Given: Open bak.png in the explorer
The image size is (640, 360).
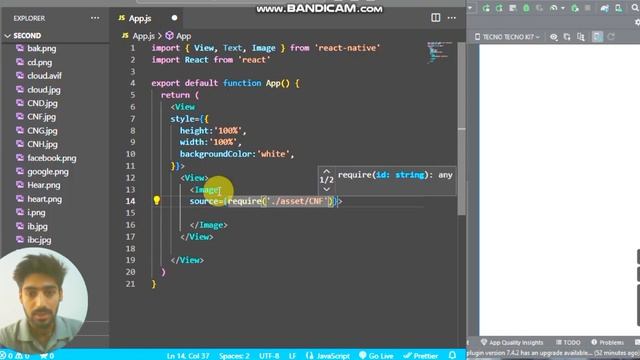Looking at the screenshot, I should point(42,49).
